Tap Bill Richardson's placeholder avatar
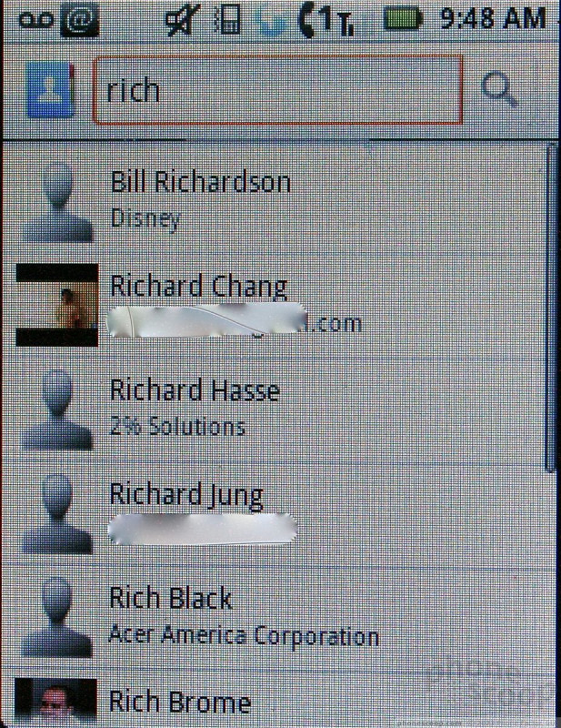This screenshot has height=728, width=561. point(57,201)
